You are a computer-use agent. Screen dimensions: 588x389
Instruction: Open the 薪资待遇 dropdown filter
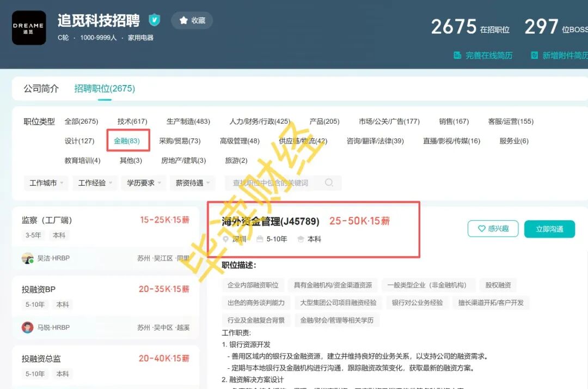coord(193,183)
